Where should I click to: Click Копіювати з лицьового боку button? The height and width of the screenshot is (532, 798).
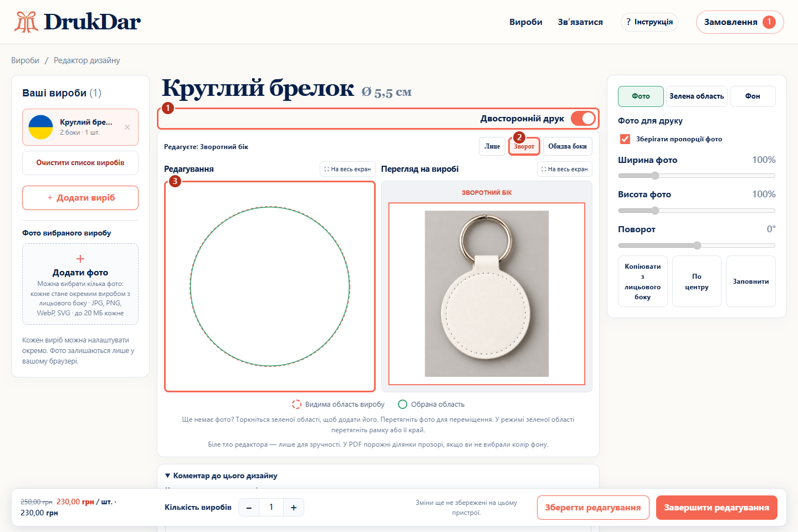coord(643,282)
